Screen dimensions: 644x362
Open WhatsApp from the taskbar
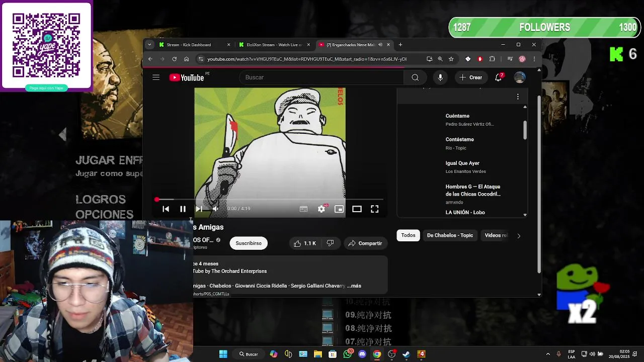(348, 354)
